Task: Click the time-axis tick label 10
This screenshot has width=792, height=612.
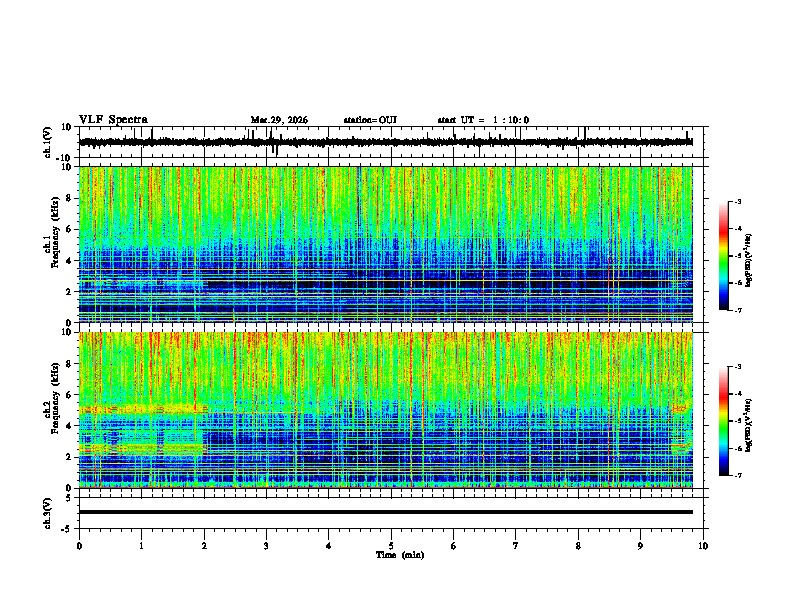Action: tap(703, 546)
